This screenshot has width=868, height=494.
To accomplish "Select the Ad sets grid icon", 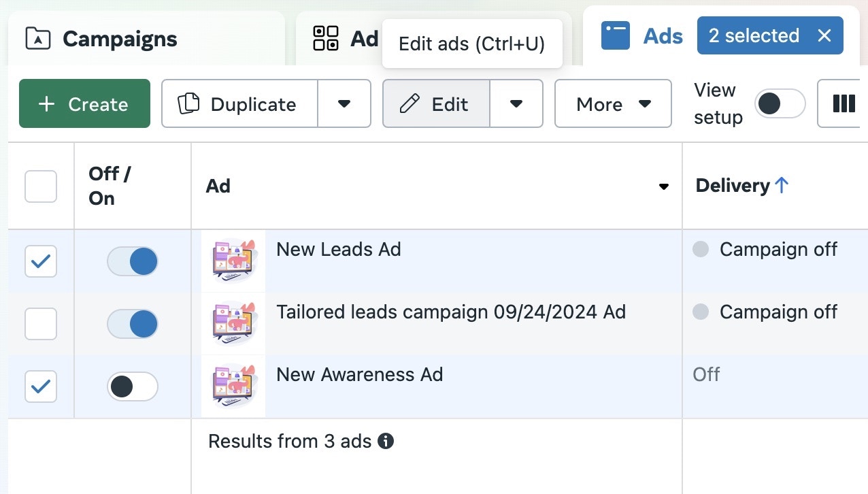I will click(327, 39).
